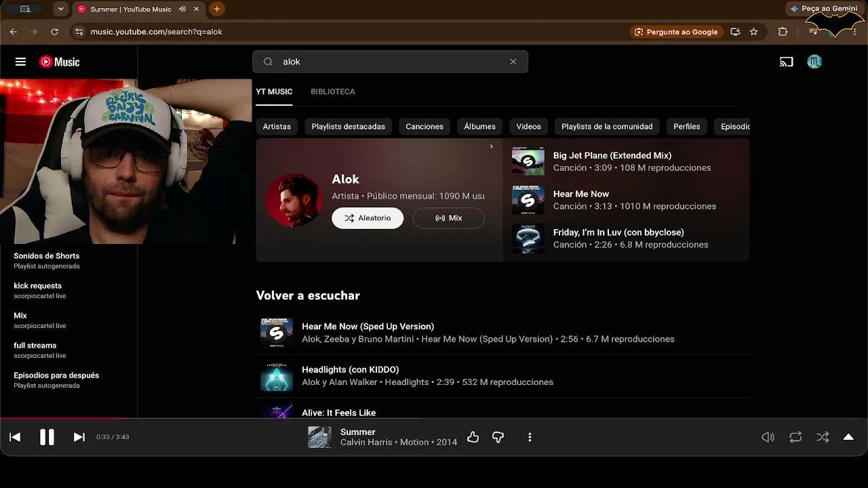
Task: Toggle shuffle in the player bar
Action: coord(823,437)
